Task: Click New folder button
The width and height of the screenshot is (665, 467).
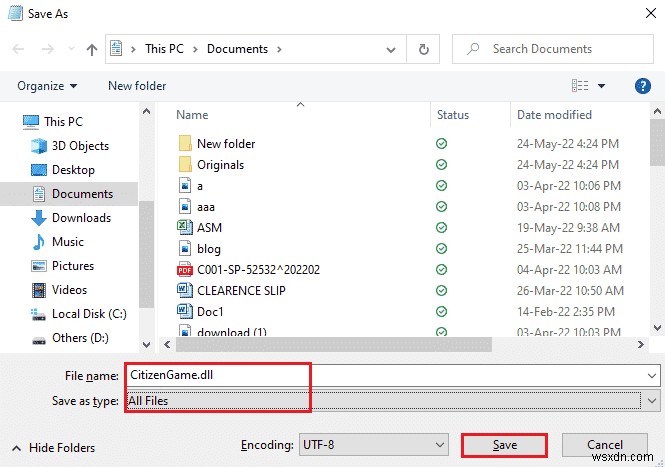Action: [x=137, y=86]
